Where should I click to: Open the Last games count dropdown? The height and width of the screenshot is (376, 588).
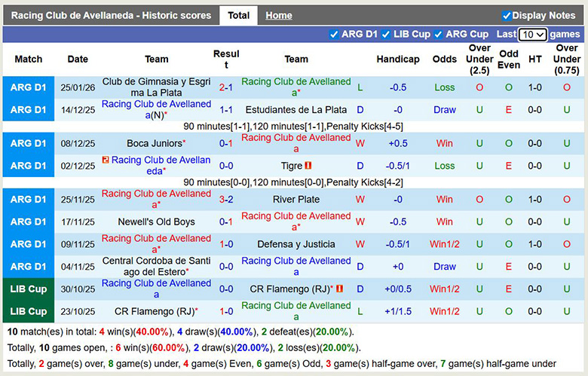532,35
